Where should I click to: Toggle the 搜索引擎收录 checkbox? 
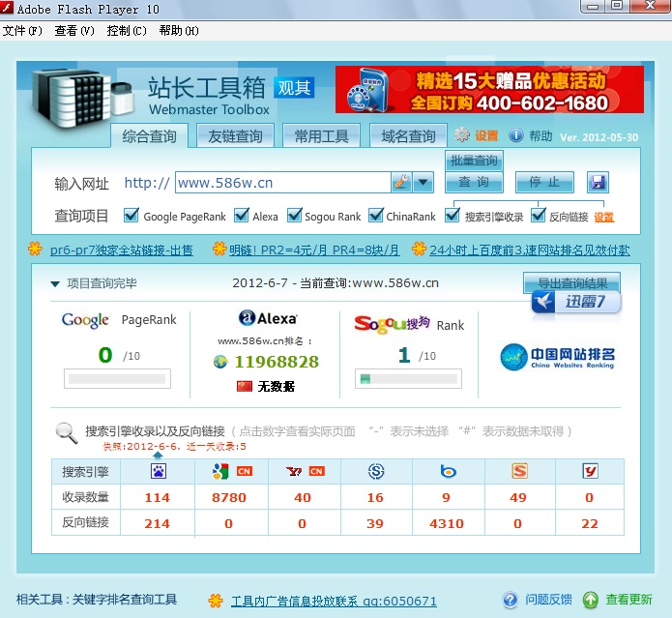[x=453, y=215]
